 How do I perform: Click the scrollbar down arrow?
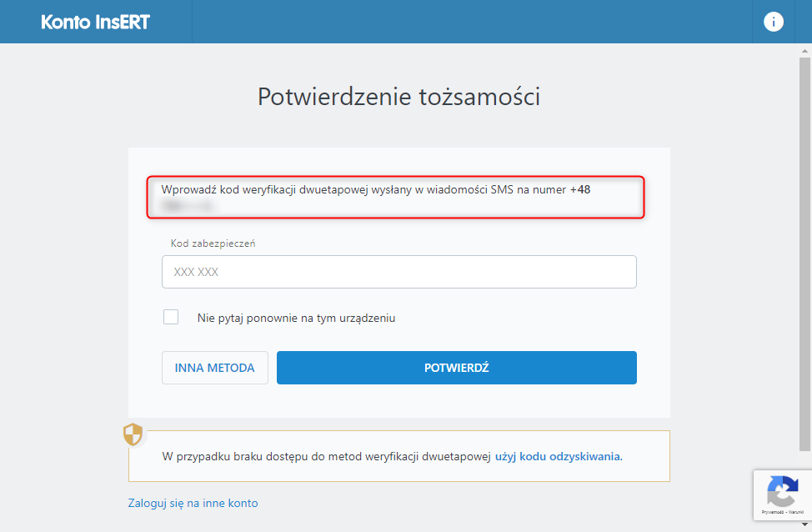tap(804, 525)
